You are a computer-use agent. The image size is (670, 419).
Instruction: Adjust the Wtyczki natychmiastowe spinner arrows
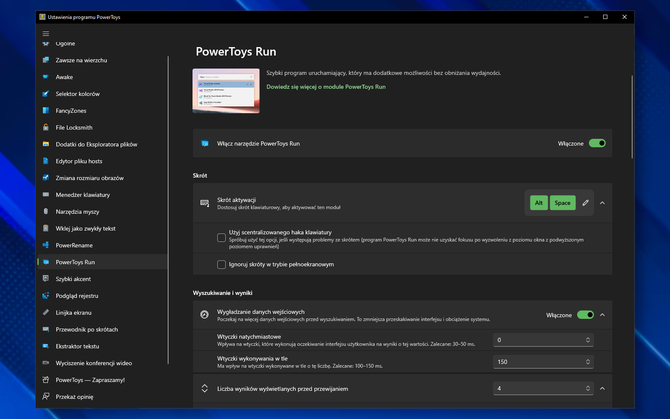pos(588,340)
